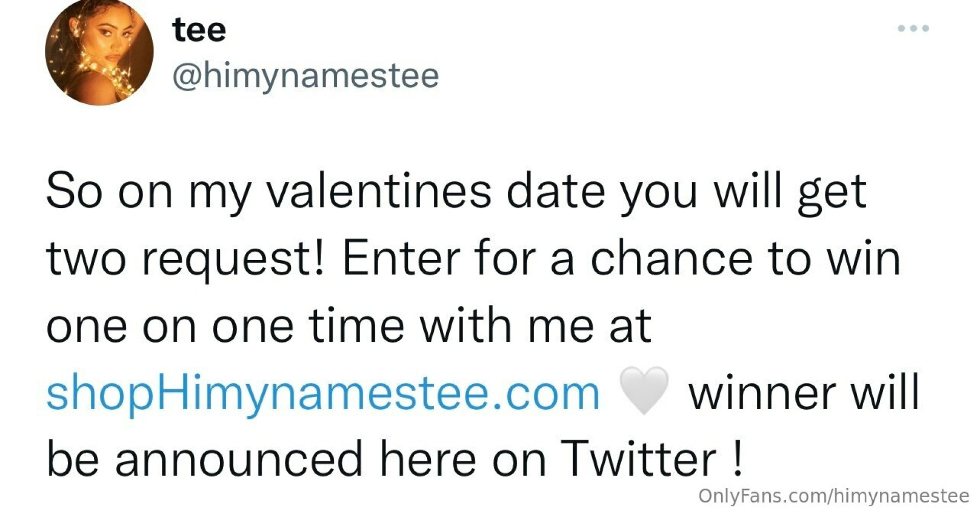Click the white heart emoji
The height and width of the screenshot is (517, 980).
(644, 390)
